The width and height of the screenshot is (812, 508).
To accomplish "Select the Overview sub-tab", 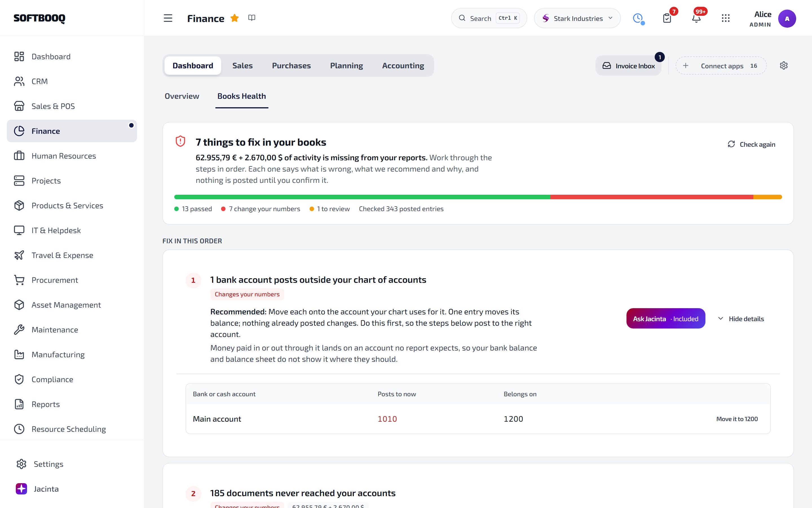I will click(182, 96).
